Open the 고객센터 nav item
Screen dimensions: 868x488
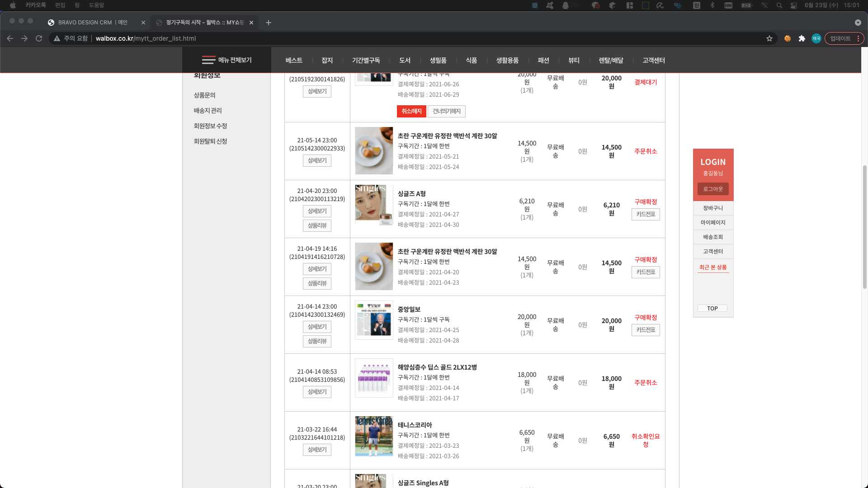[x=654, y=60]
